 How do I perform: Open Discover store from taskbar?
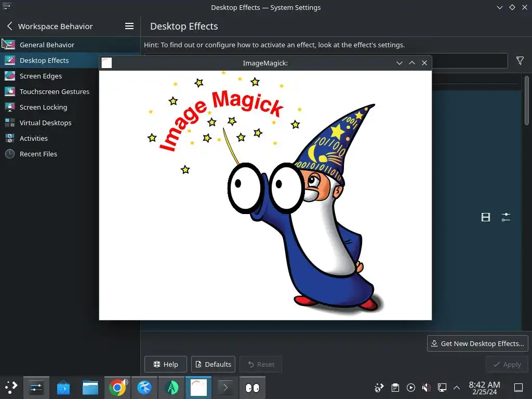63,388
